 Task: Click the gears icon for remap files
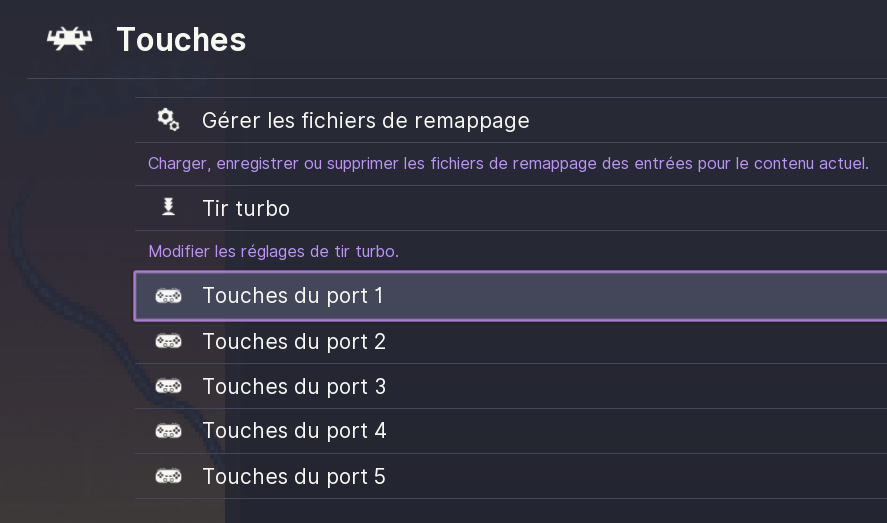point(168,120)
